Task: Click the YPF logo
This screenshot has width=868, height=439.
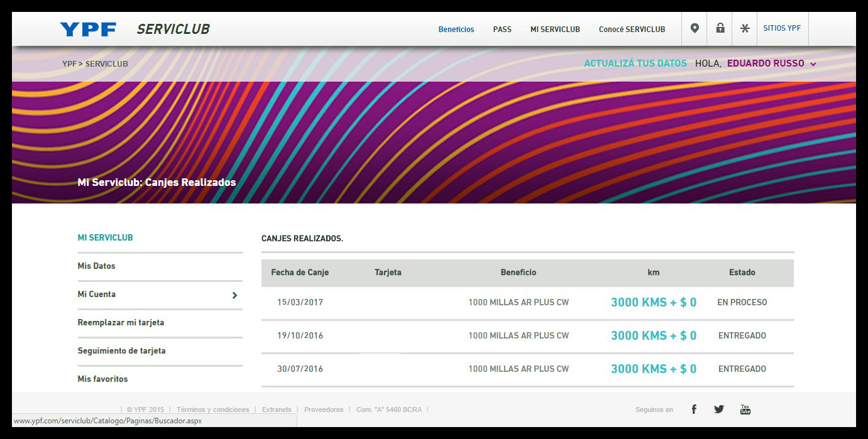Action: click(88, 29)
